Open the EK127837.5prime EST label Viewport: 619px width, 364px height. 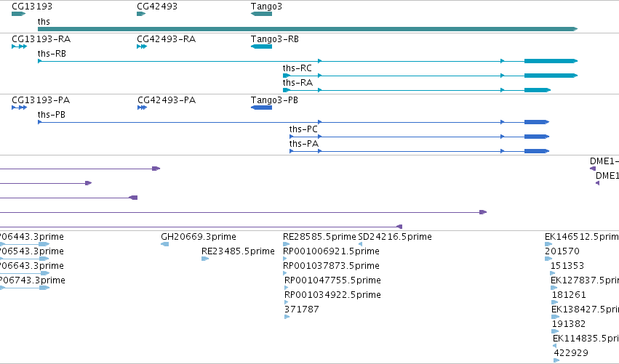click(585, 280)
